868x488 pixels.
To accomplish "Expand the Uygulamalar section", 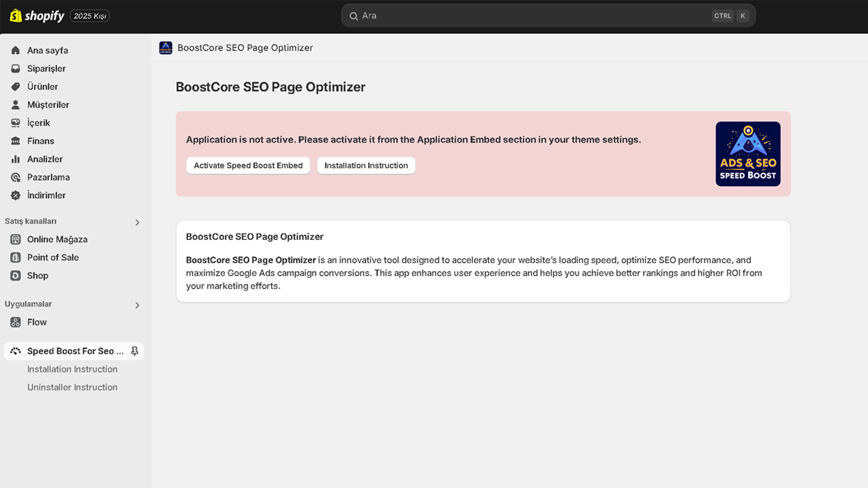I will [x=137, y=305].
